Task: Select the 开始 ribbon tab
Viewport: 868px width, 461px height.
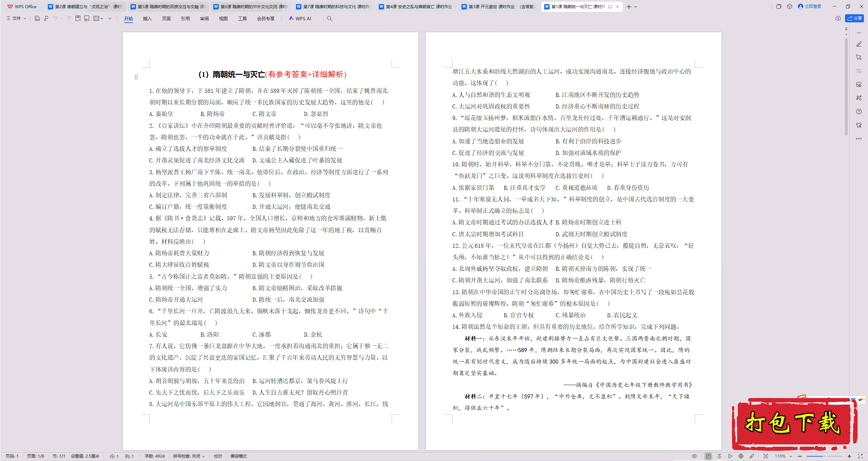Action: point(129,19)
